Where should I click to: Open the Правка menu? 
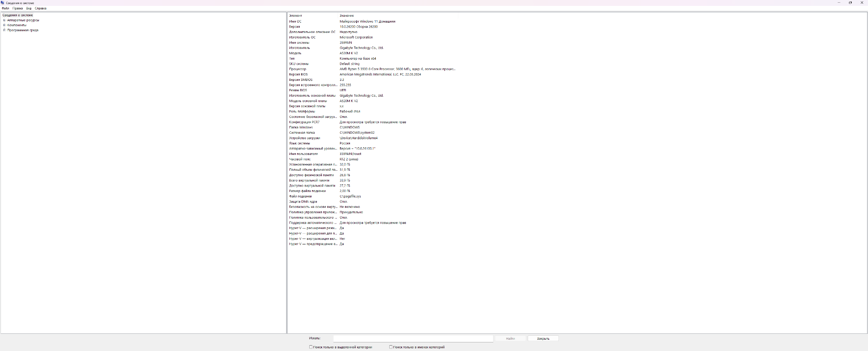pos(18,9)
